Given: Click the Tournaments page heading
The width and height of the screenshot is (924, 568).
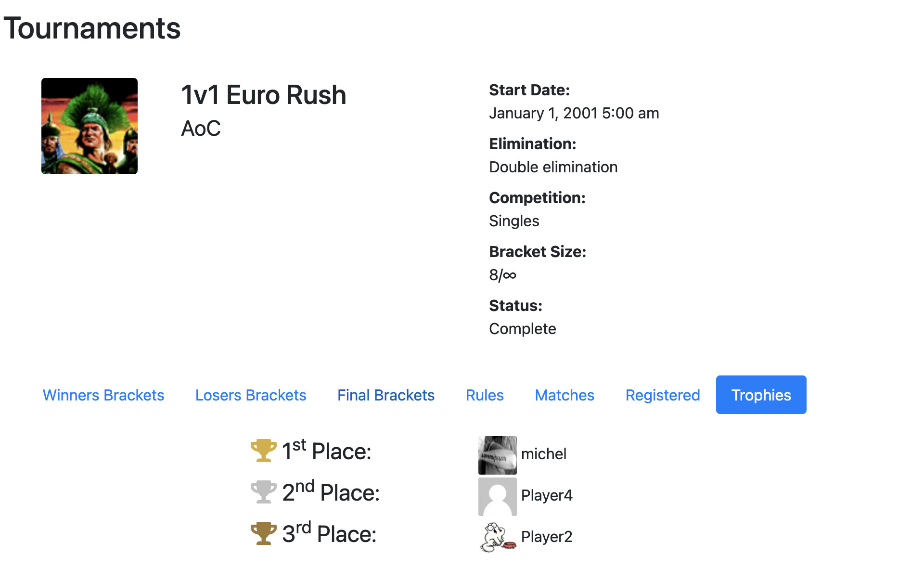Looking at the screenshot, I should pyautogui.click(x=92, y=28).
